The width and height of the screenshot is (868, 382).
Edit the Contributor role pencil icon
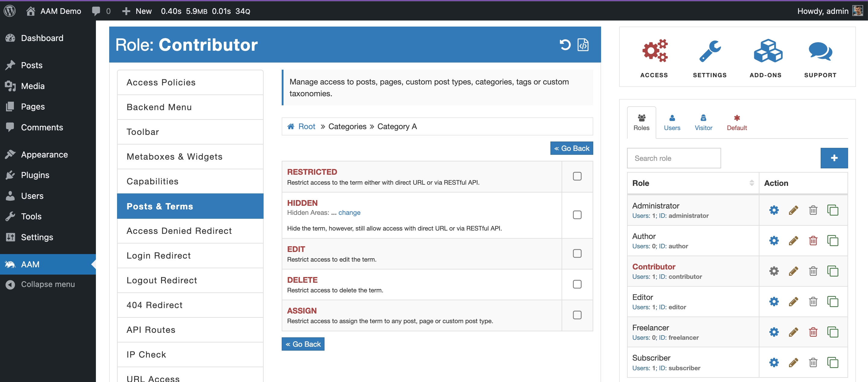tap(794, 271)
